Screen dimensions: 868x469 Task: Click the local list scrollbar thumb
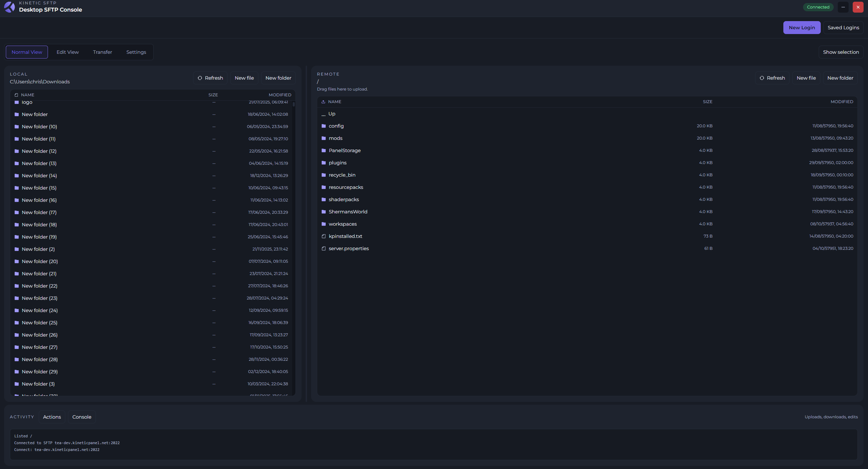pyautogui.click(x=294, y=104)
